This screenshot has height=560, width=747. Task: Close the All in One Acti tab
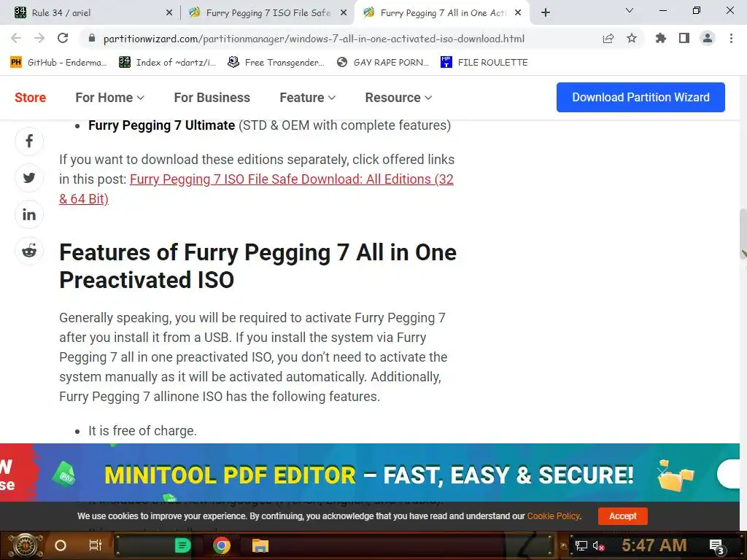coord(518,13)
